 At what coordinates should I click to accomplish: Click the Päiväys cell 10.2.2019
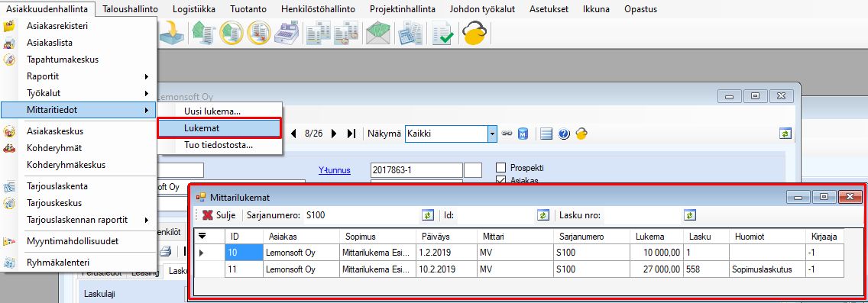(x=445, y=270)
